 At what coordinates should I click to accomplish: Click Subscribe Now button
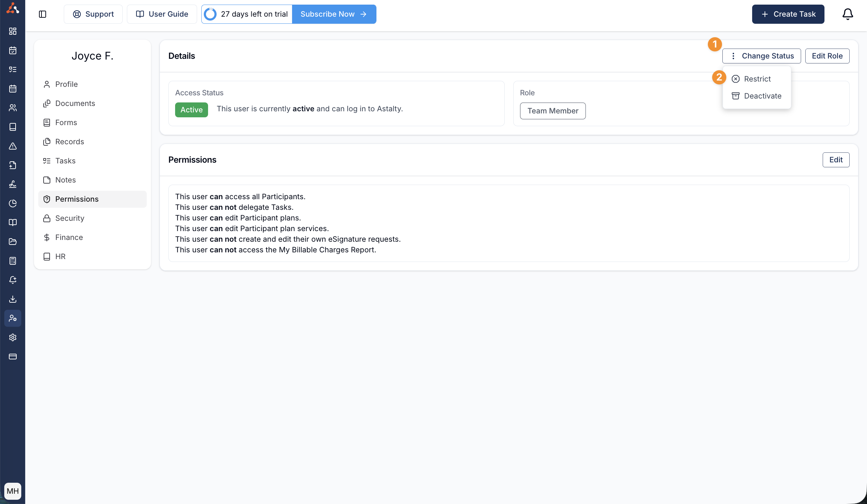334,14
